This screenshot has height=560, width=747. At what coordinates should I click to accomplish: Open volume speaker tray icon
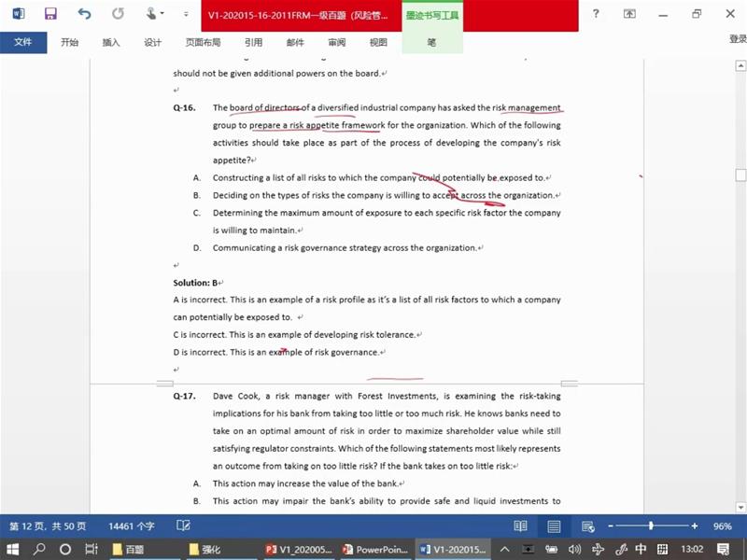coord(574,549)
